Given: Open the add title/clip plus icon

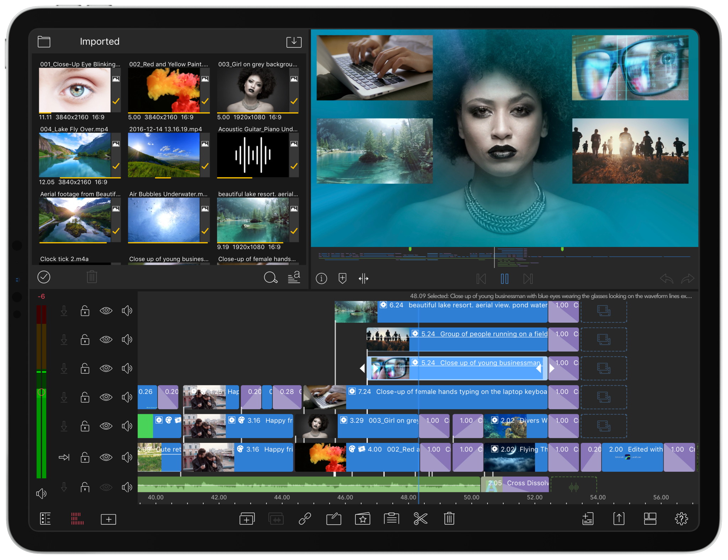Looking at the screenshot, I should point(108,519).
